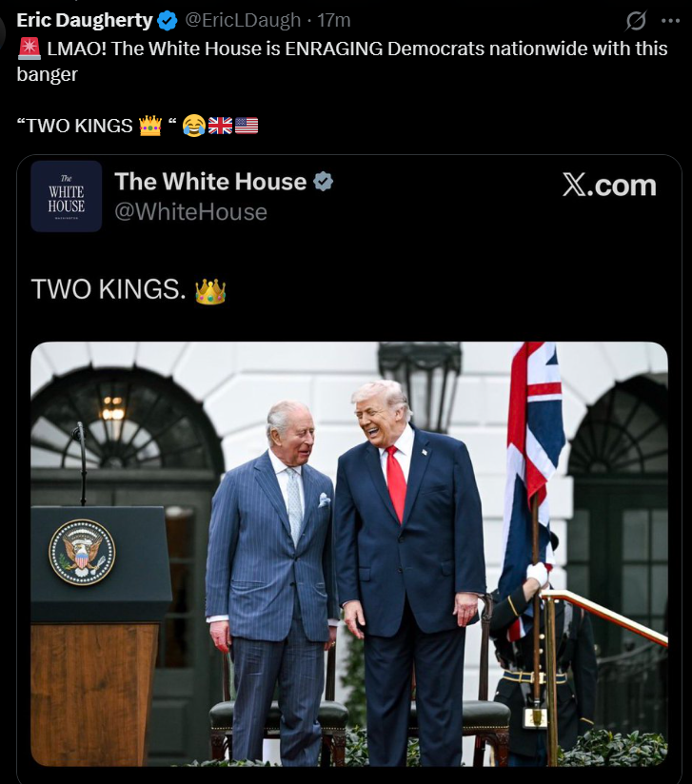692x784 pixels.
Task: Click the LMAO tweet body text
Action: [343, 61]
